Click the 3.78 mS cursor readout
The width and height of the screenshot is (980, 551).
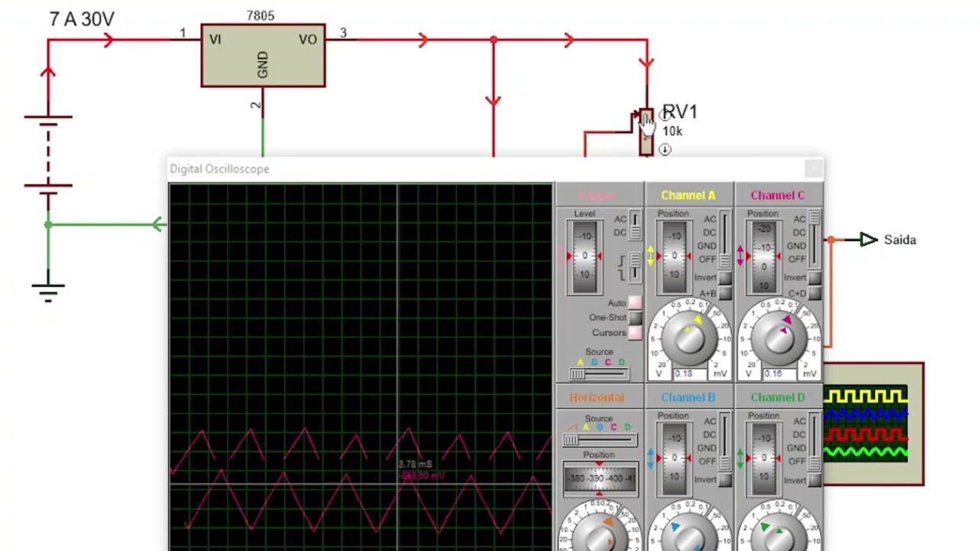click(416, 465)
